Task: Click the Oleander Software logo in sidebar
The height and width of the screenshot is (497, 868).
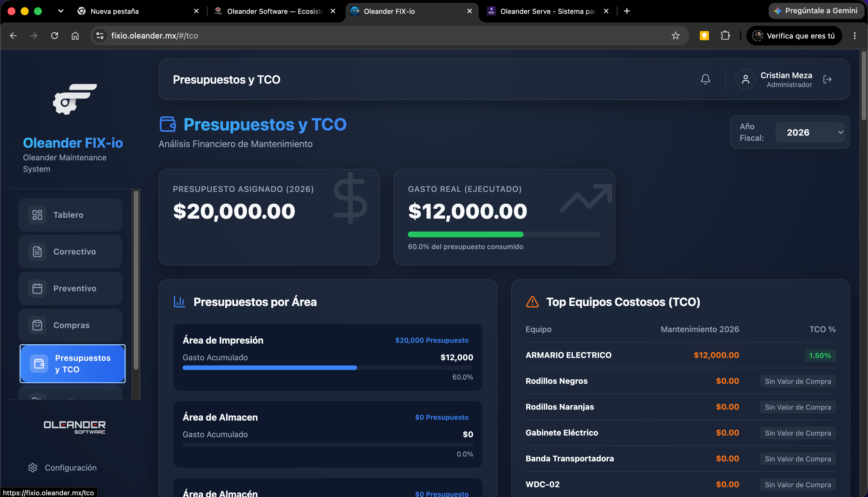Action: (x=75, y=427)
